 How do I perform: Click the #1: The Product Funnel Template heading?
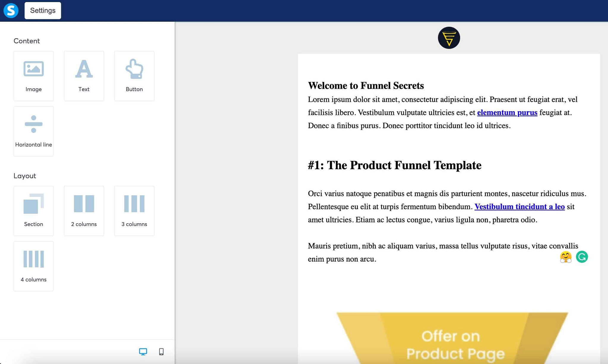tap(395, 165)
